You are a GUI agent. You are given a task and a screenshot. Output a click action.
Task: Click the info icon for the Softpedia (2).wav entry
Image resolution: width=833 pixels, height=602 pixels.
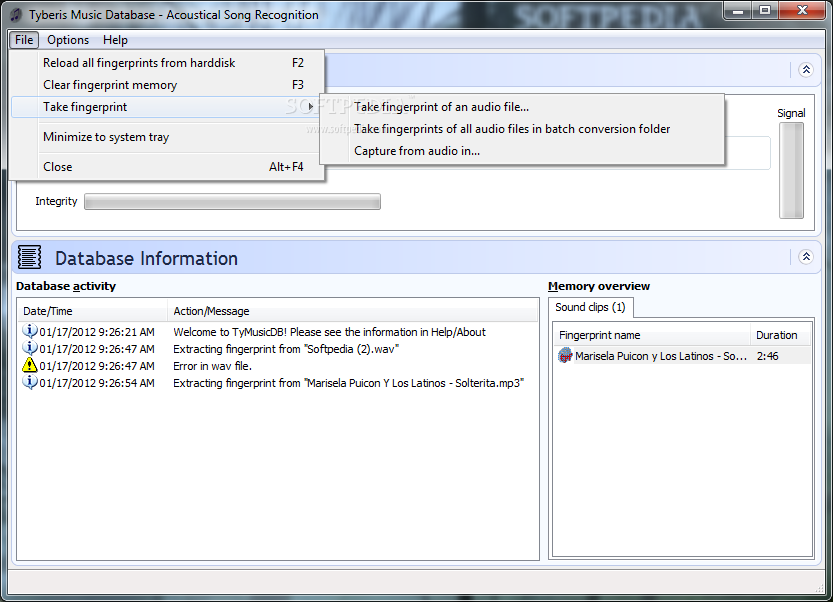(30, 348)
